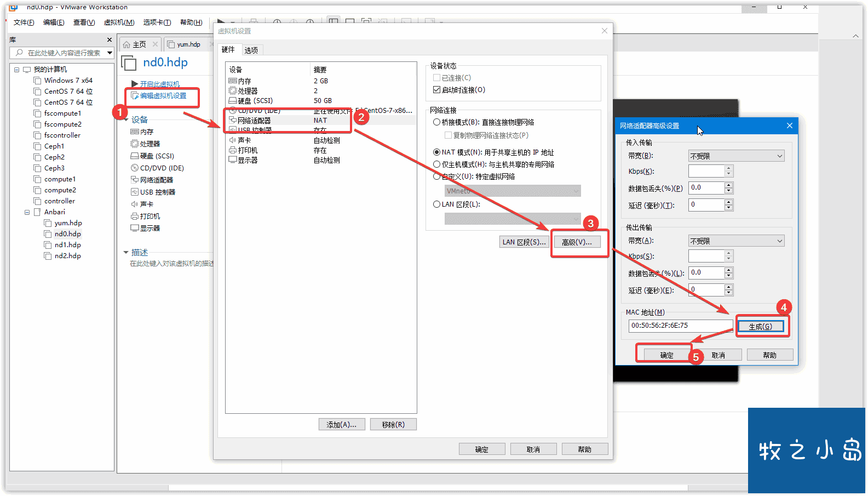Viewport: 868px width, 496px height.
Task: Open the incoming 带宽(B) dropdown
Action: tap(736, 156)
